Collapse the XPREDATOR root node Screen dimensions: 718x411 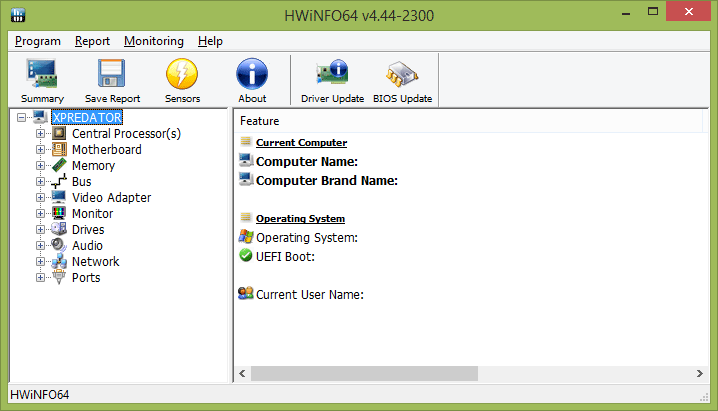22,118
